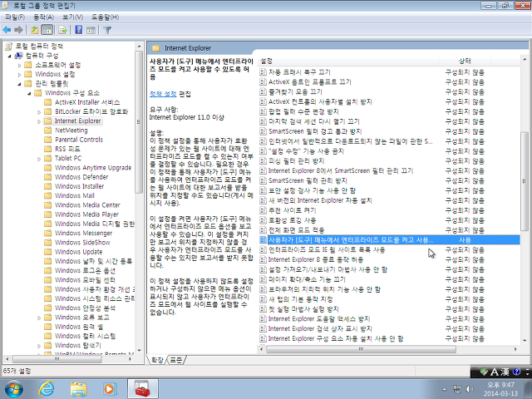
Task: Click the IME A input mode button
Action: coord(495,372)
